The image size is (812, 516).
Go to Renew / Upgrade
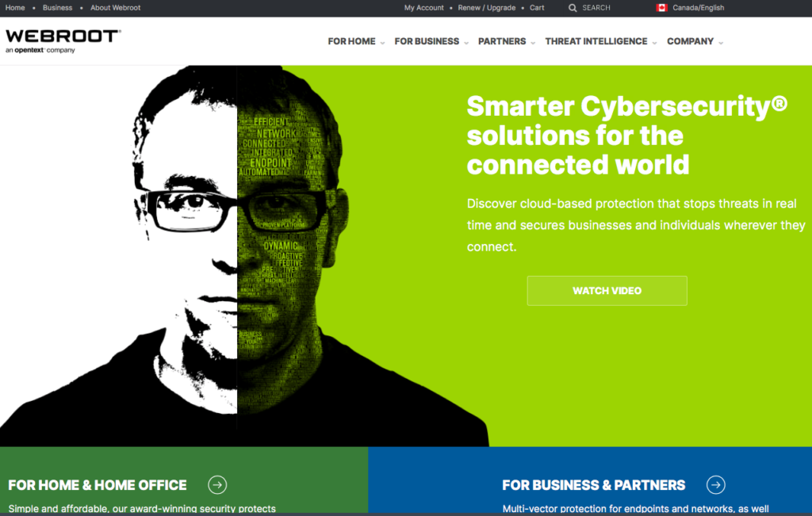[486, 8]
